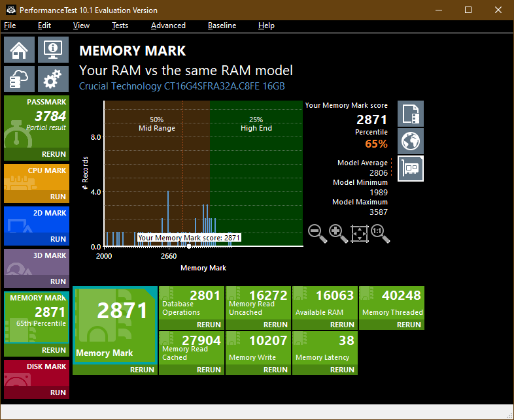This screenshot has height=420, width=514.
Task: Click the Model Maximum 3587 value
Action: (378, 212)
